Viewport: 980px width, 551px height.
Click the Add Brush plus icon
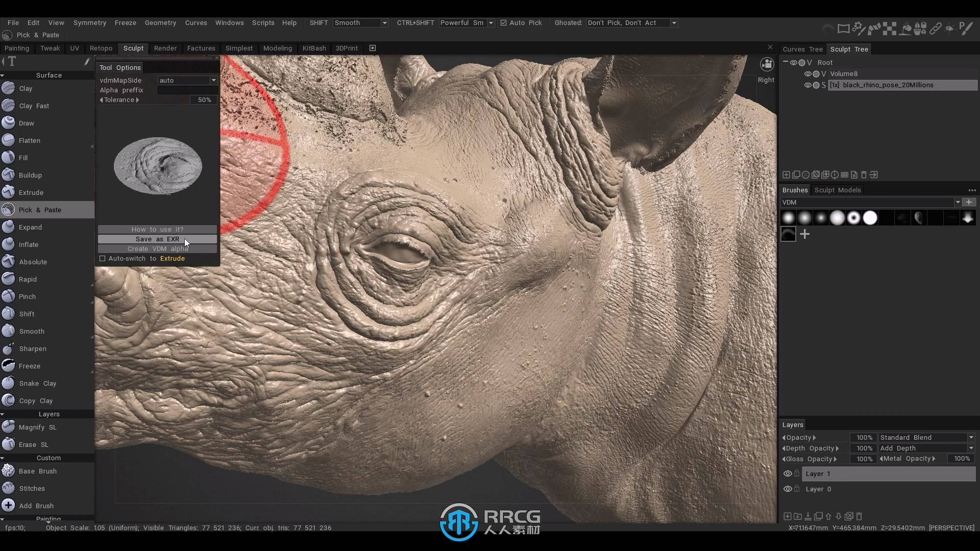[8, 506]
